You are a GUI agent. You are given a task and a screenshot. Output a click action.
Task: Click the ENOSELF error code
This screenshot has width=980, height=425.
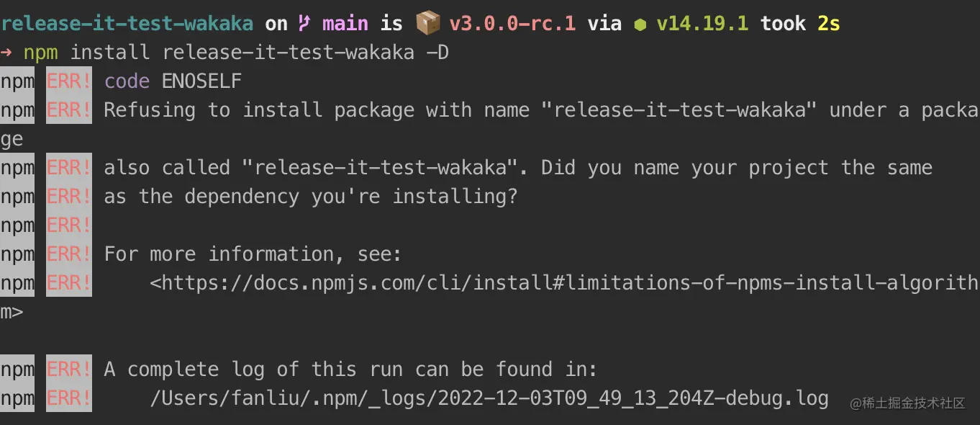tap(201, 81)
